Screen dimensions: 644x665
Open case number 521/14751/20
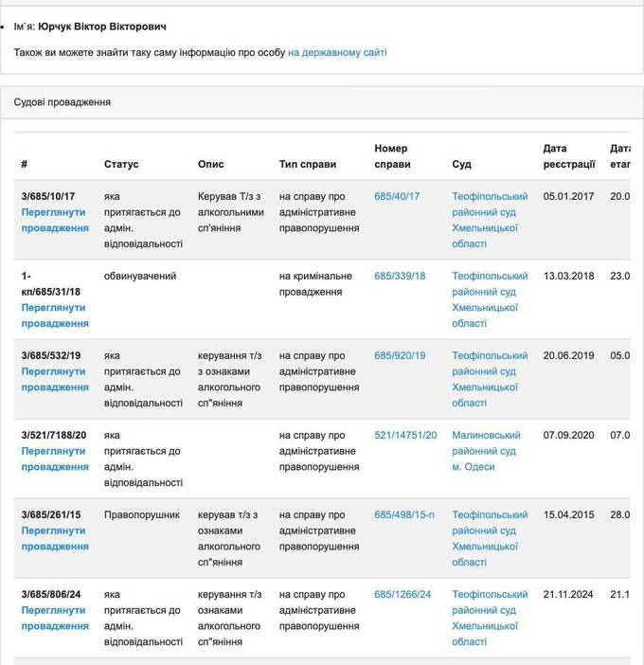click(405, 435)
